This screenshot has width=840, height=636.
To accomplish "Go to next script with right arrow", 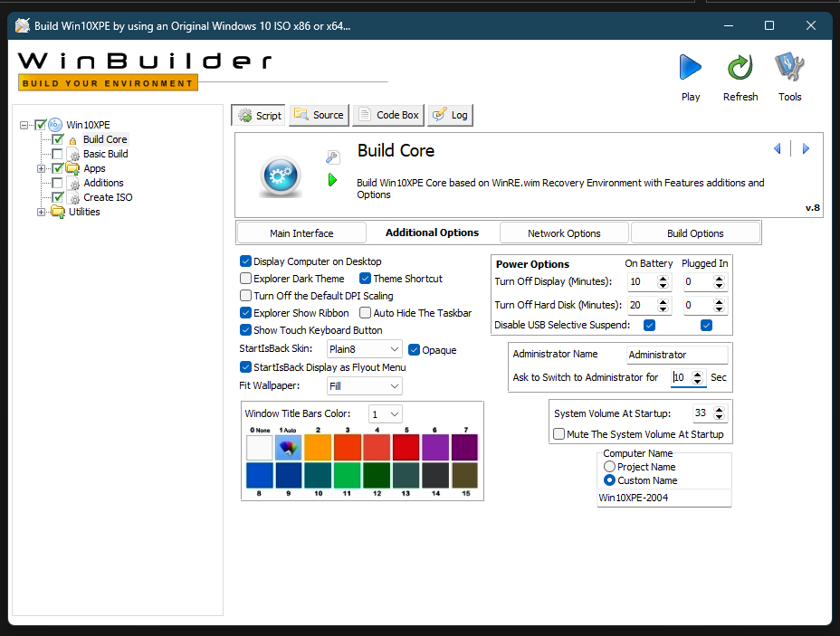I will 806,149.
